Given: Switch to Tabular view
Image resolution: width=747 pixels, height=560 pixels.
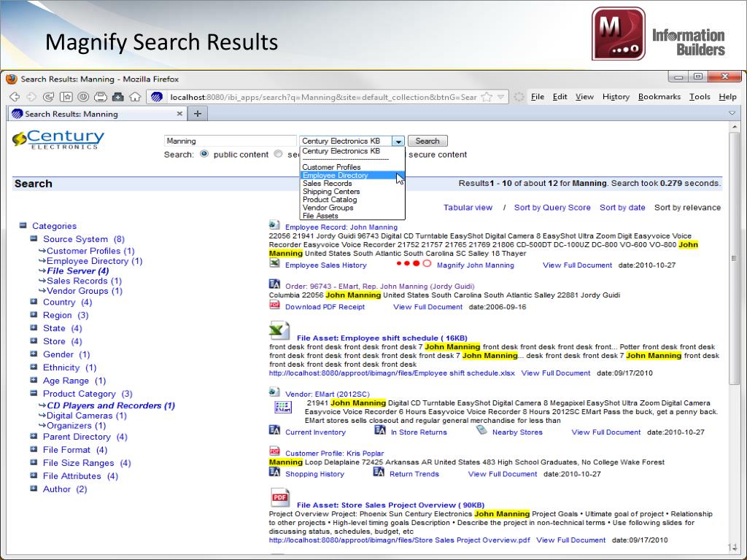Looking at the screenshot, I should tap(468, 208).
